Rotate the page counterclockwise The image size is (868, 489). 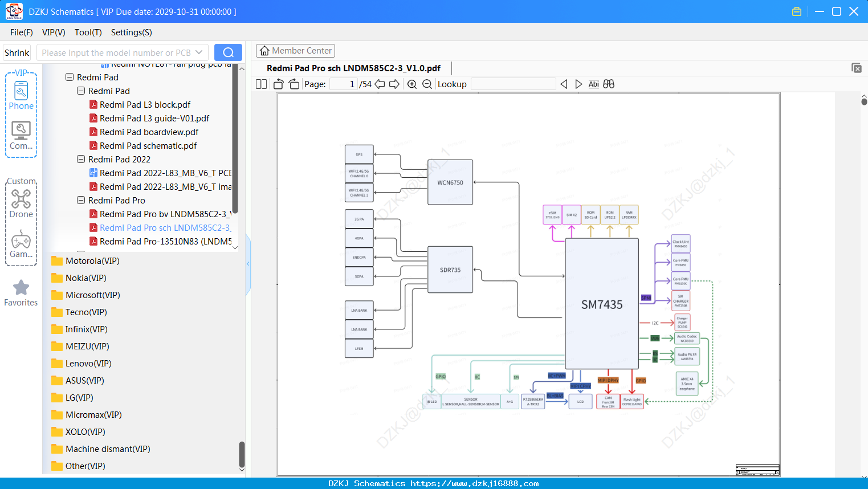279,84
